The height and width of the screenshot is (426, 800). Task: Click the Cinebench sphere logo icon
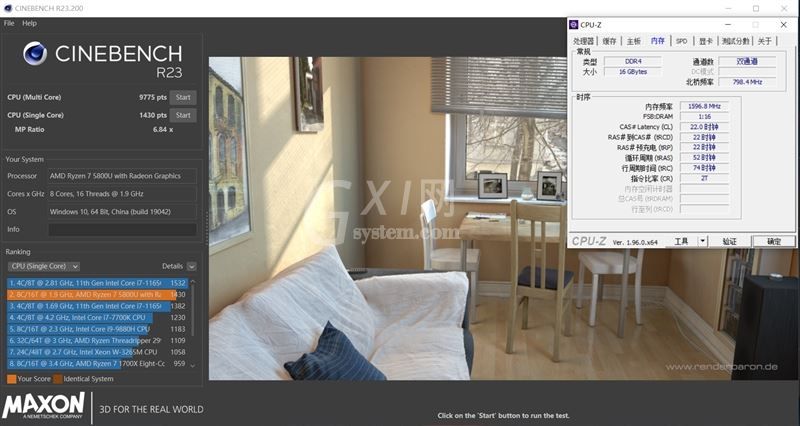(35, 54)
